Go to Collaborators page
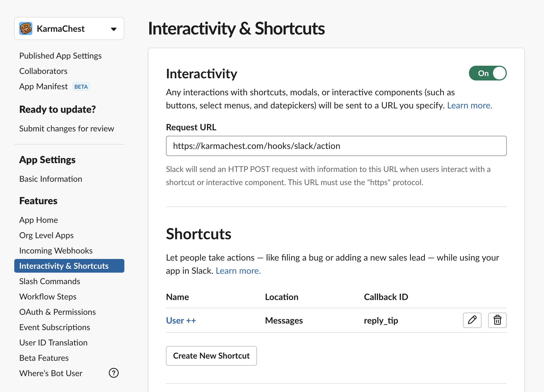The height and width of the screenshot is (392, 544). tap(43, 71)
